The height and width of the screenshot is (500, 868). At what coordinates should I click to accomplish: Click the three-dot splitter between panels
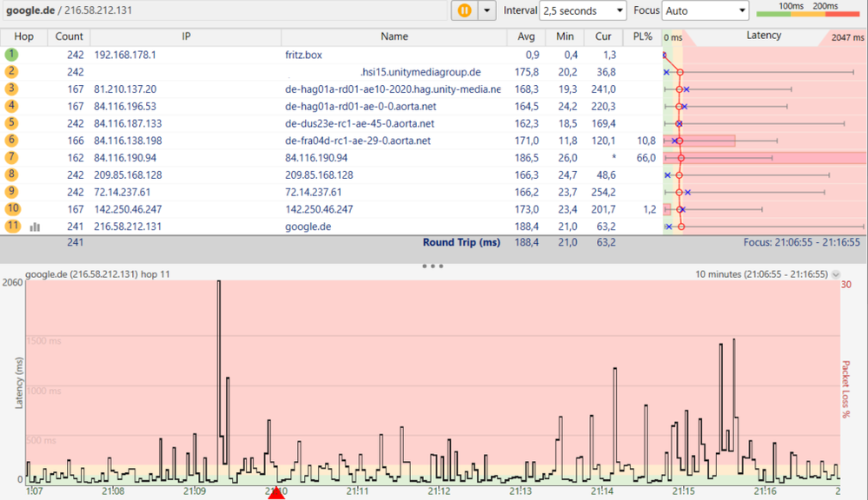pos(433,266)
